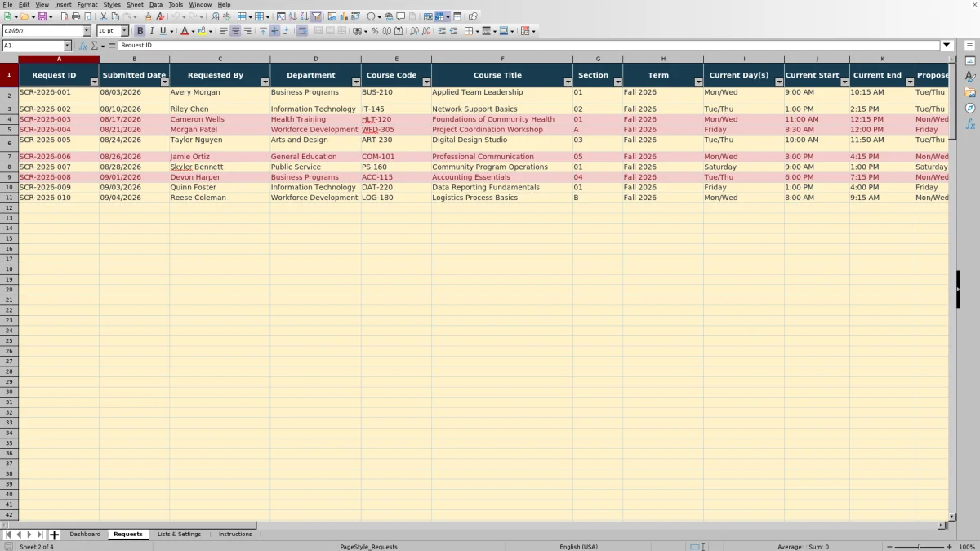
Task: Click the Increase Indent icon
Action: click(442, 31)
